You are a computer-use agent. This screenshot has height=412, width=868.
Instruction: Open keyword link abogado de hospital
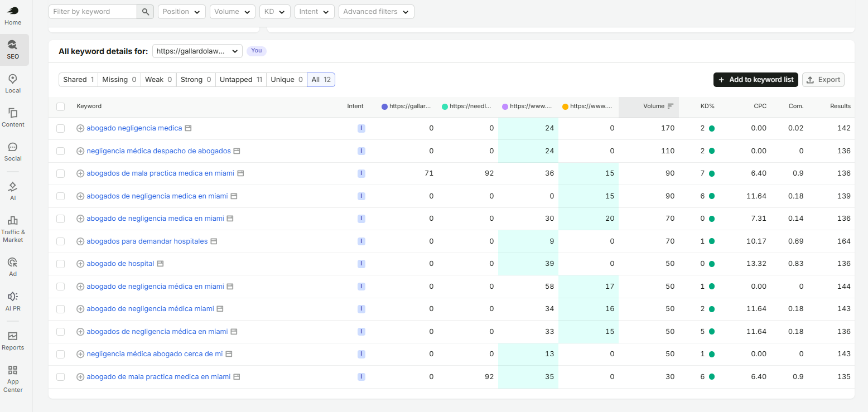[x=120, y=264]
